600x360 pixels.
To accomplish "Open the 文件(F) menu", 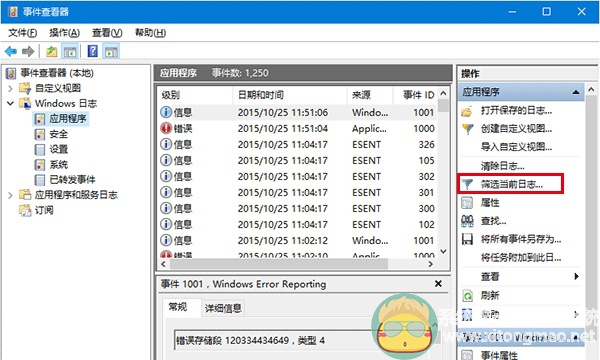I will pyautogui.click(x=23, y=33).
